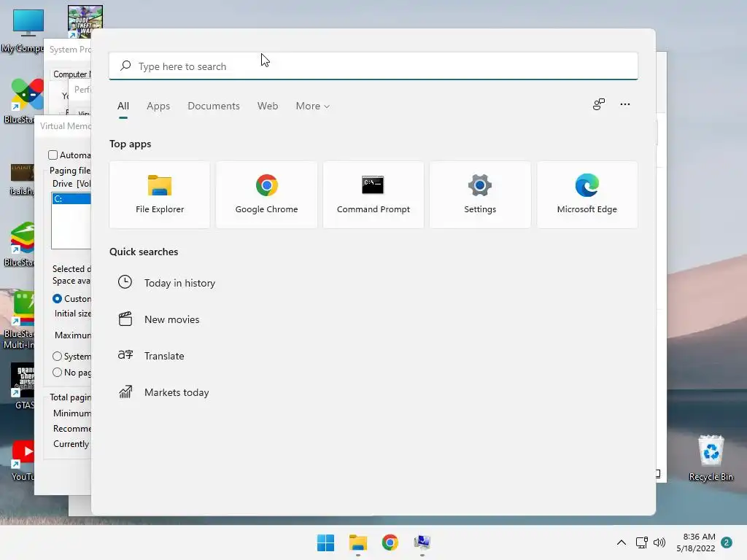Open Google Chrome from the taskbar
The height and width of the screenshot is (560, 747).
(390, 542)
